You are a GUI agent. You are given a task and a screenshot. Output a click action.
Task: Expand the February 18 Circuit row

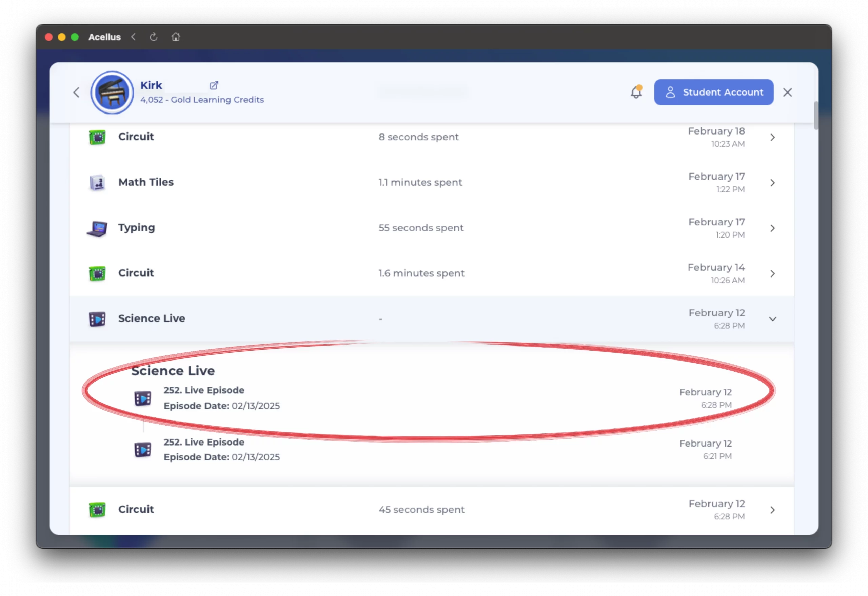(772, 138)
